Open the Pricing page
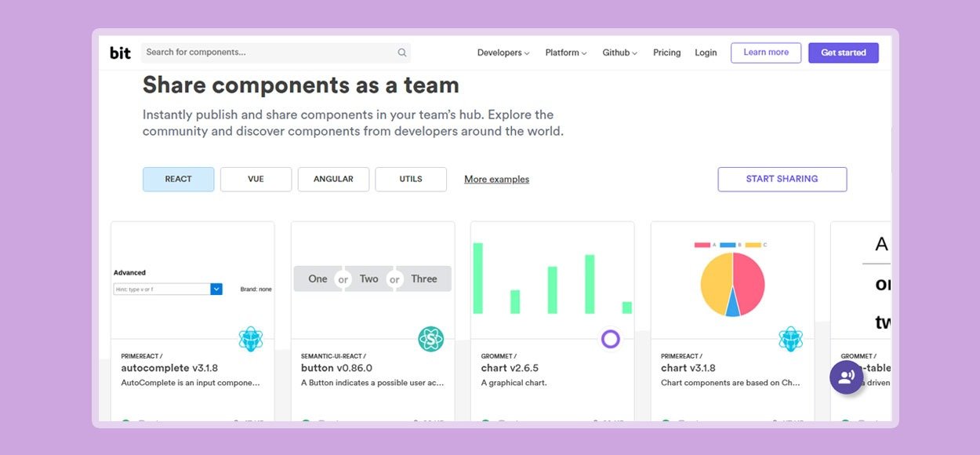 click(666, 53)
